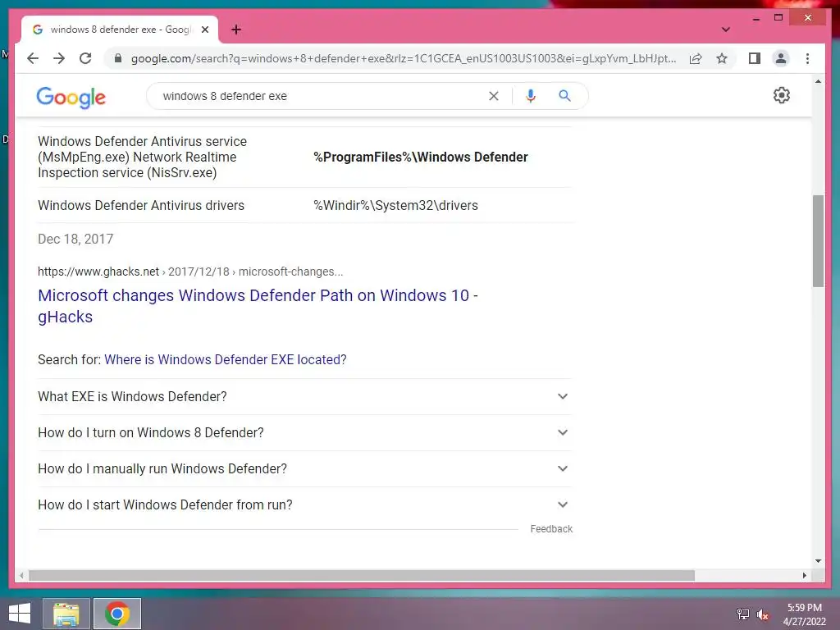This screenshot has width=840, height=630.
Task: Open the Chrome side panel
Action: coord(755,58)
